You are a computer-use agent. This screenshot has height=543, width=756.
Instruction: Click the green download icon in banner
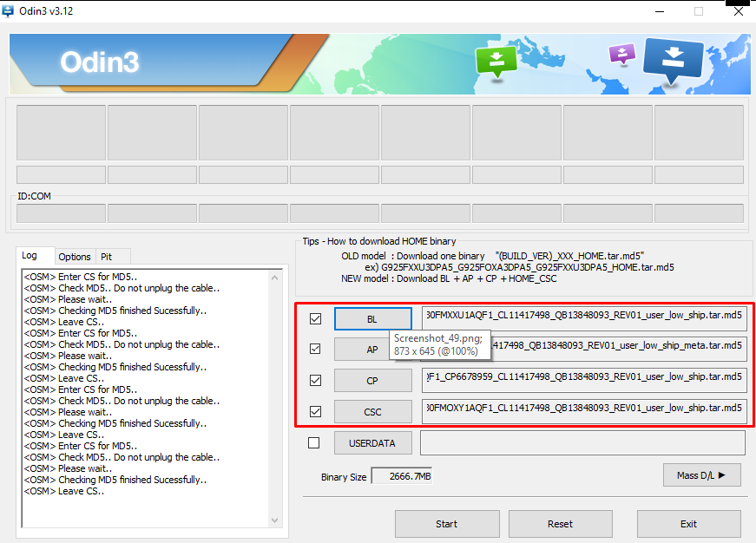pos(496,60)
